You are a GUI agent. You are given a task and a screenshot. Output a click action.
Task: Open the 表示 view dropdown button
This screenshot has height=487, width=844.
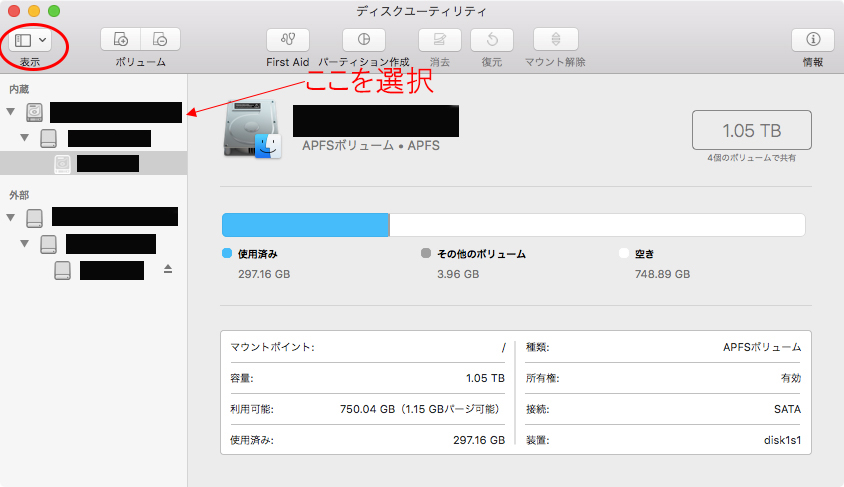(x=31, y=40)
